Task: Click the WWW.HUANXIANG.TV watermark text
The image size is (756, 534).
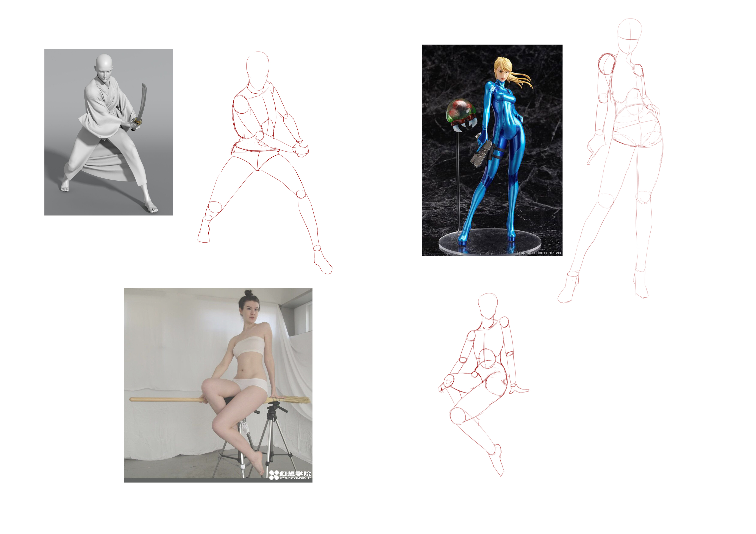Action: (x=295, y=477)
